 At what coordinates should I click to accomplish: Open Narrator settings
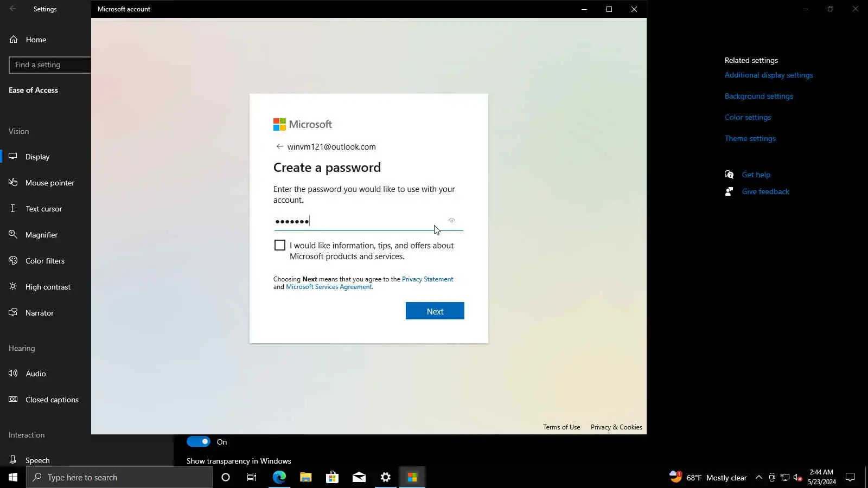pyautogui.click(x=40, y=313)
